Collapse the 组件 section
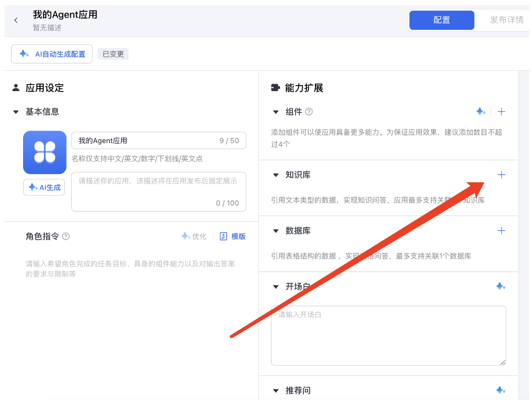532x404 pixels. (x=276, y=112)
